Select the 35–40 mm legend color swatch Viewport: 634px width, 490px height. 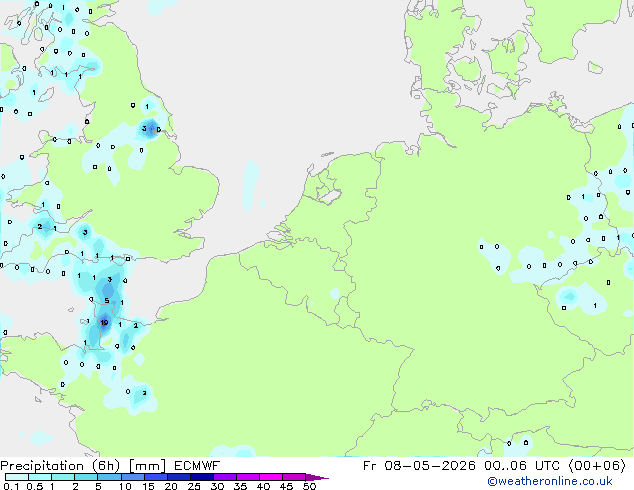[247, 477]
